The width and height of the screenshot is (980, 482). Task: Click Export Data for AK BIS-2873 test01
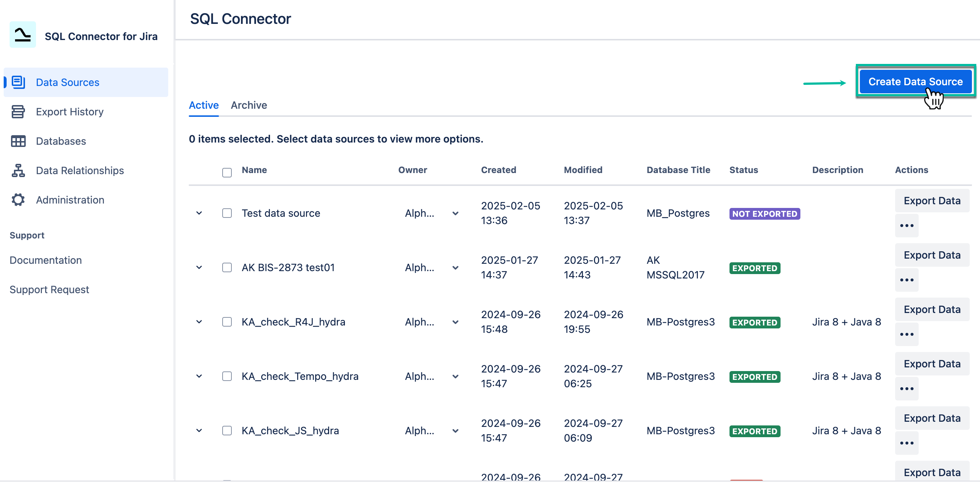click(932, 255)
